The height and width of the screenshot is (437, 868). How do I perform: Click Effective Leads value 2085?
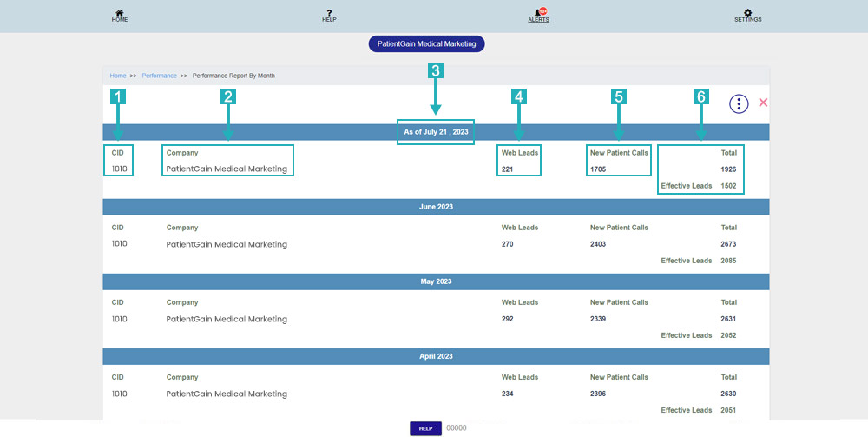pyautogui.click(x=728, y=261)
